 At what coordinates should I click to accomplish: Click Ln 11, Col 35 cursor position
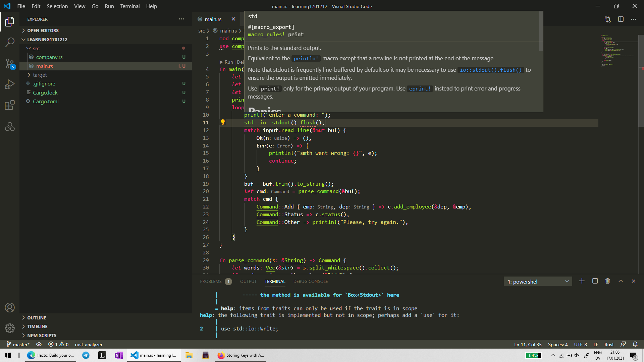tap(528, 344)
